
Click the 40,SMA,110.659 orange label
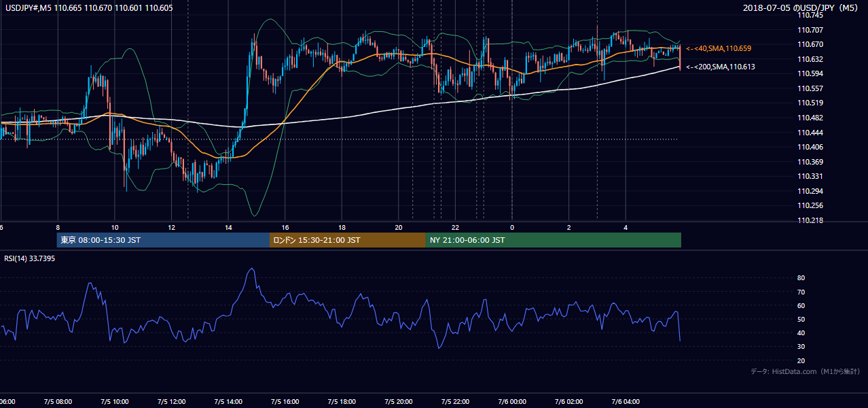click(x=719, y=49)
